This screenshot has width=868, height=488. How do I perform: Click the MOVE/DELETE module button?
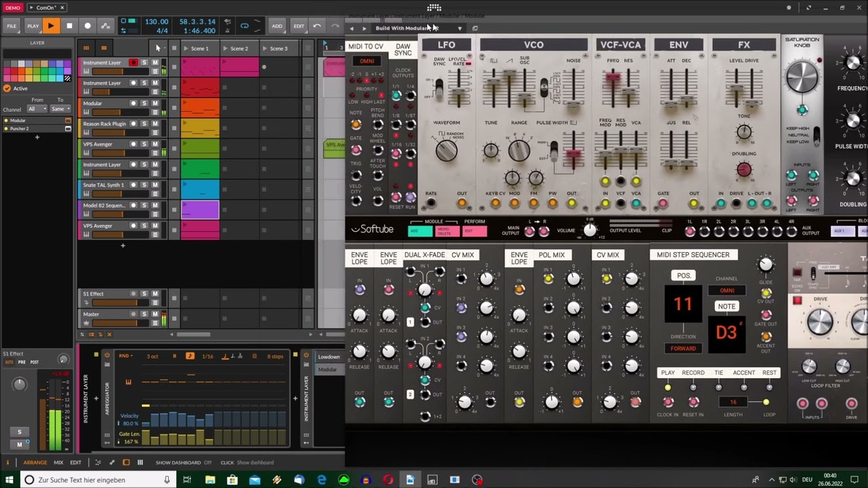point(447,231)
